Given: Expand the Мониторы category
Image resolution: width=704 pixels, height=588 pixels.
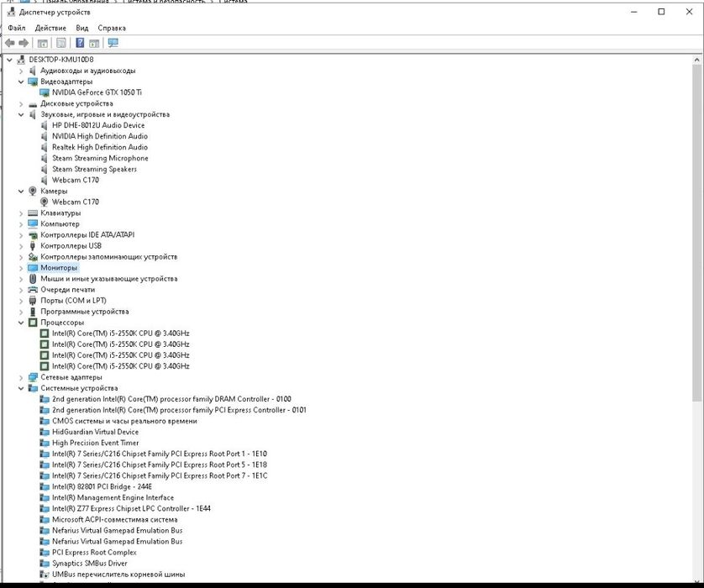Looking at the screenshot, I should click(x=21, y=268).
